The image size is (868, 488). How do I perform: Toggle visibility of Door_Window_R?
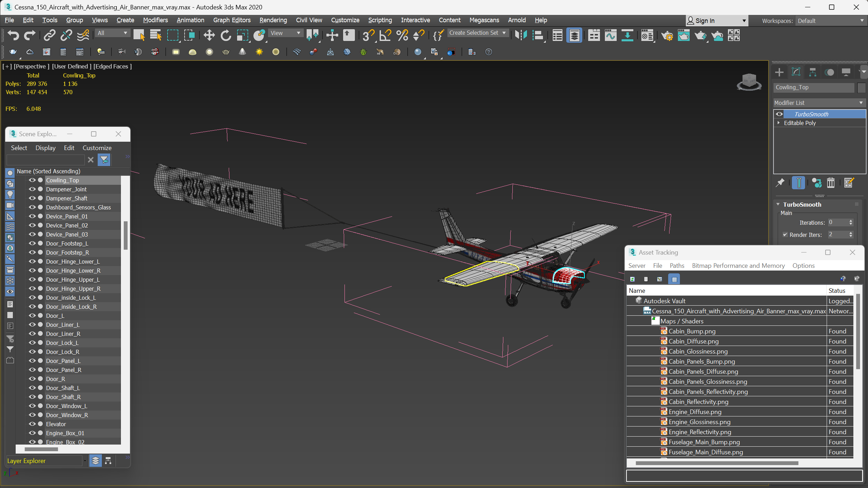[32, 415]
